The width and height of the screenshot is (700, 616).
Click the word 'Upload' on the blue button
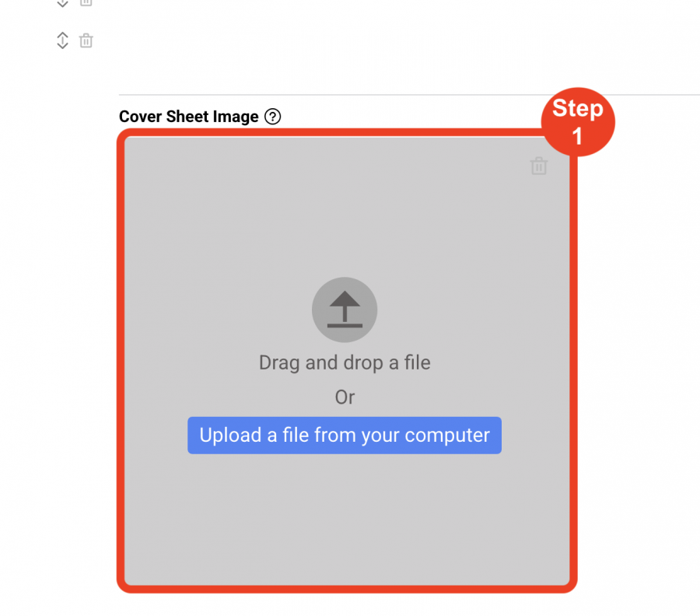[x=230, y=436]
